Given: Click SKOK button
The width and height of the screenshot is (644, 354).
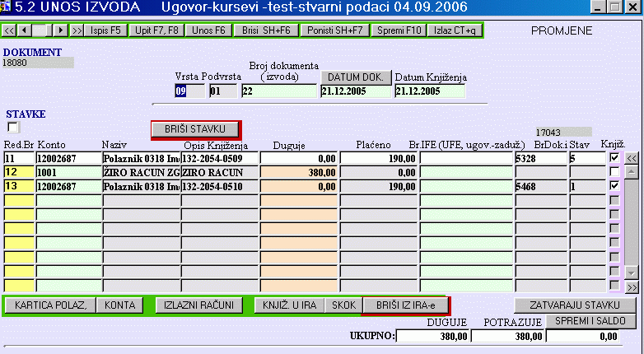Looking at the screenshot, I should 343,305.
